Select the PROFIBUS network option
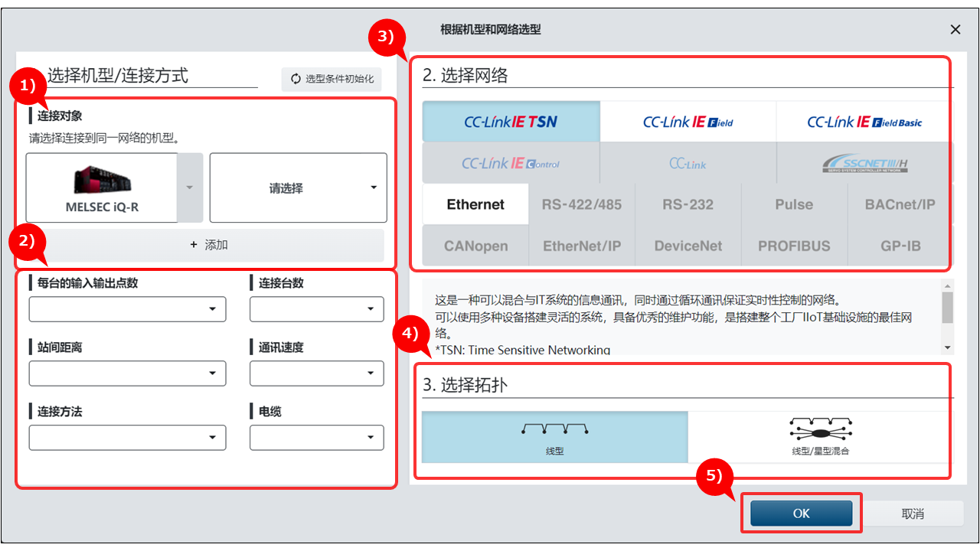This screenshot has height=551, width=980. click(794, 246)
